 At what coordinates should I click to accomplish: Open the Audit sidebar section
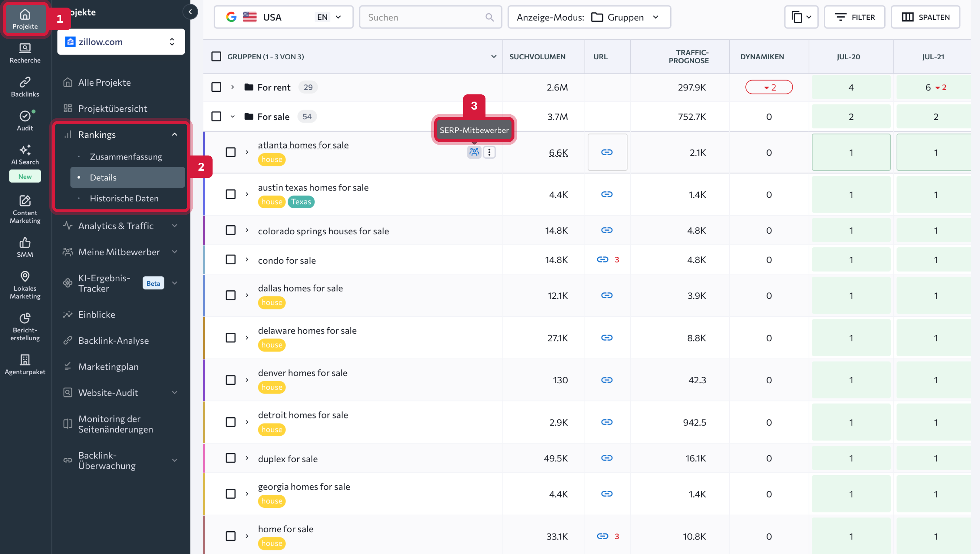(25, 121)
